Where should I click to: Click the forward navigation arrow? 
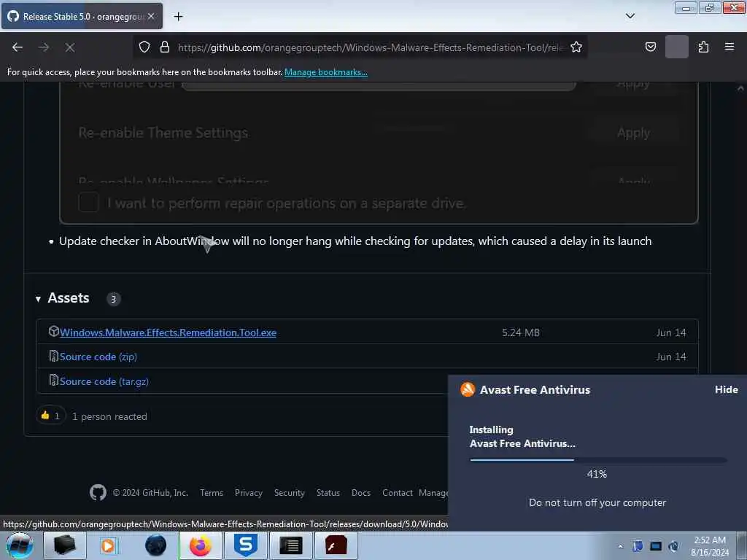pyautogui.click(x=43, y=47)
